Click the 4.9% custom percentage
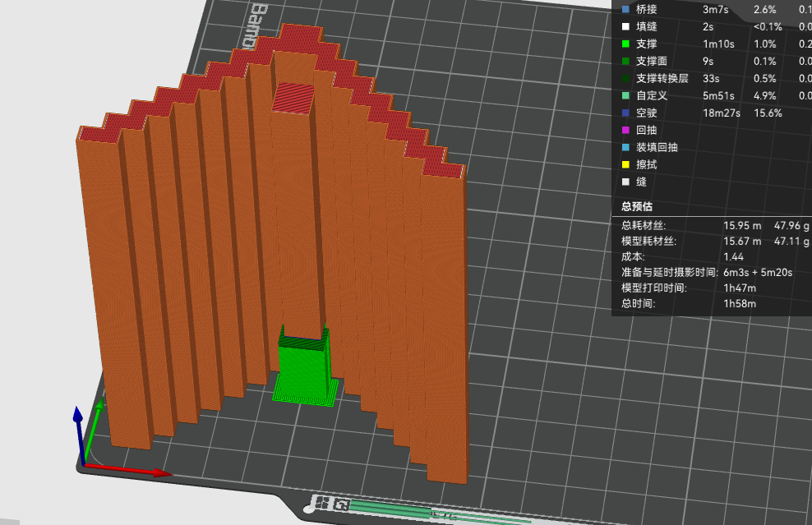This screenshot has width=812, height=525. (x=764, y=95)
